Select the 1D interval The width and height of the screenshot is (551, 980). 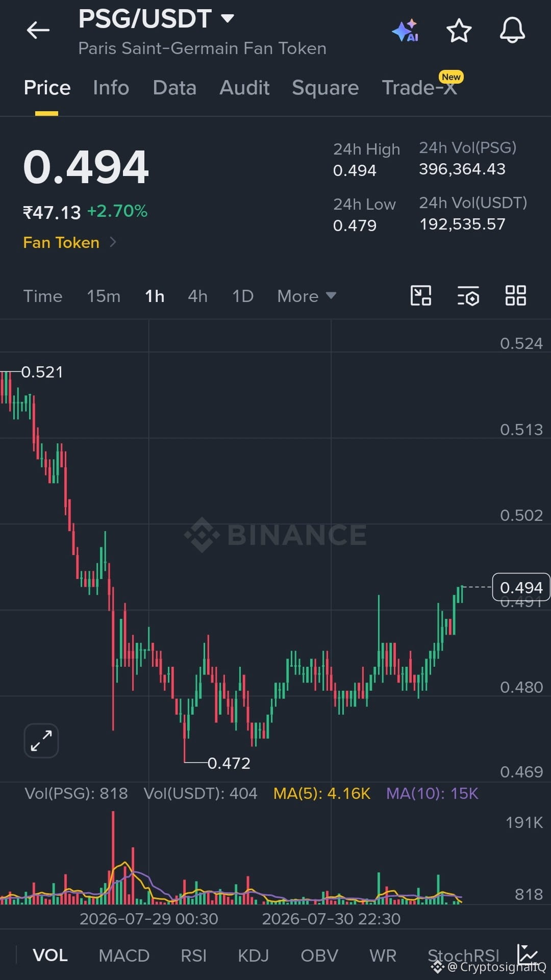pos(243,296)
